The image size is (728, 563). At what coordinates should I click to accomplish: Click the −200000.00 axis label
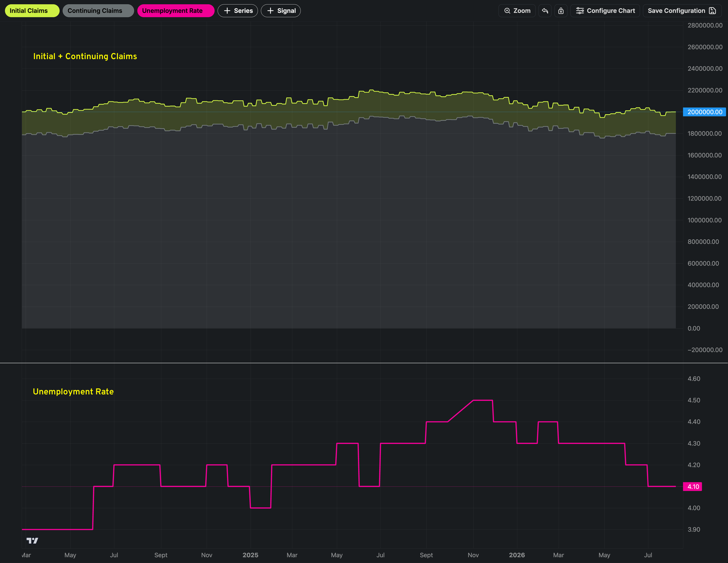click(705, 350)
